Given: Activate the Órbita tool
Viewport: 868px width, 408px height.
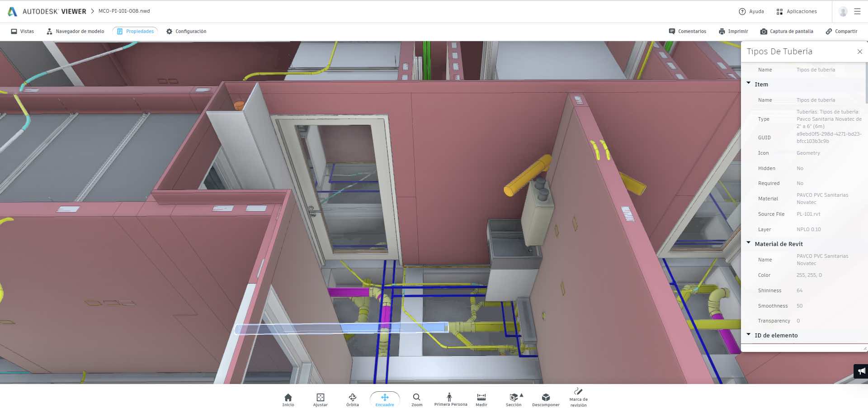Looking at the screenshot, I should pyautogui.click(x=352, y=399).
